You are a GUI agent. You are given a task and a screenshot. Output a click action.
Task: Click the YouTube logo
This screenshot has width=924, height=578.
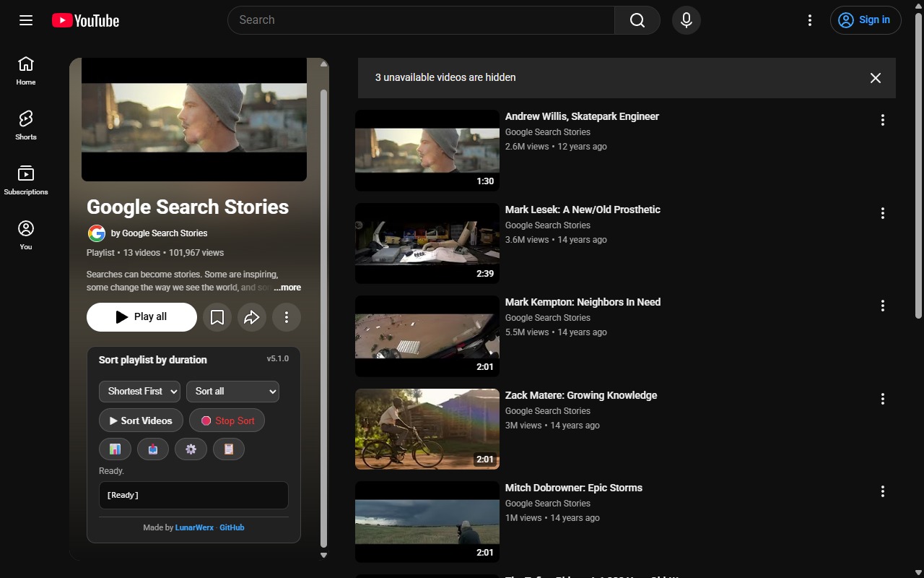coord(85,20)
